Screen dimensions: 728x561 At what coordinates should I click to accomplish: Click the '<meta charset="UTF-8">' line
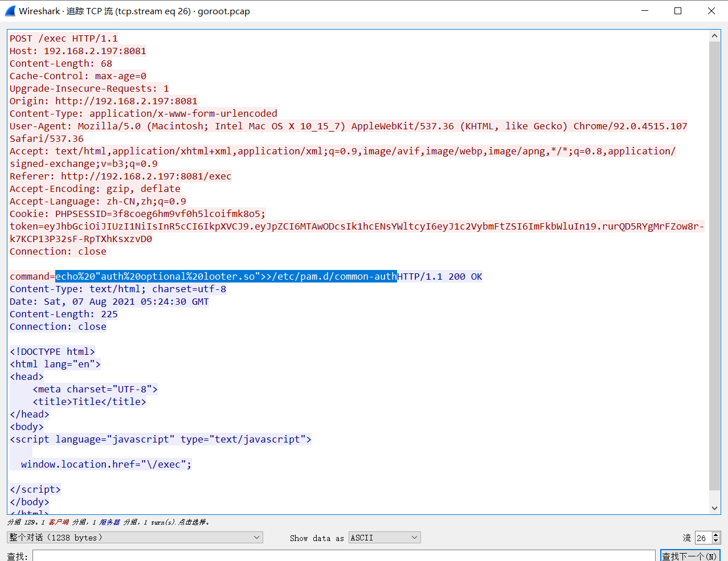[x=95, y=389]
